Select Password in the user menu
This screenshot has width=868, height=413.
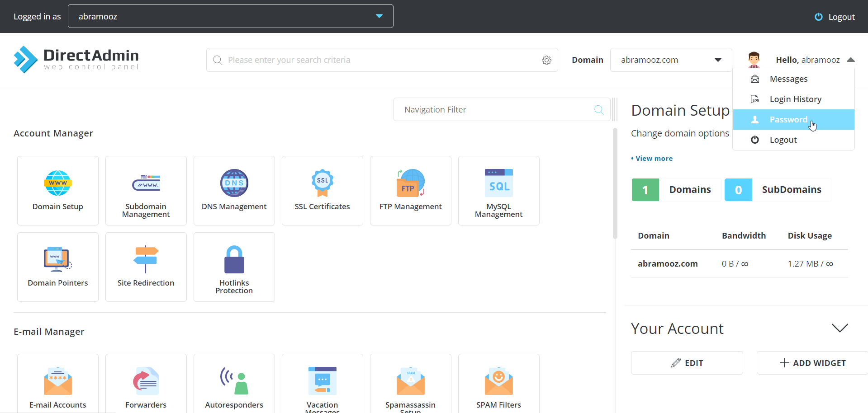(794, 119)
